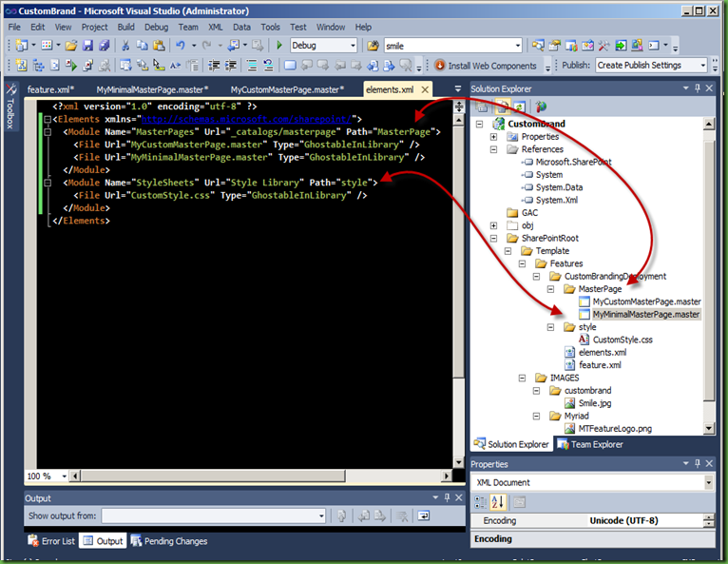Open the Error List tab
Viewport: 728px width, 564px height.
point(51,541)
